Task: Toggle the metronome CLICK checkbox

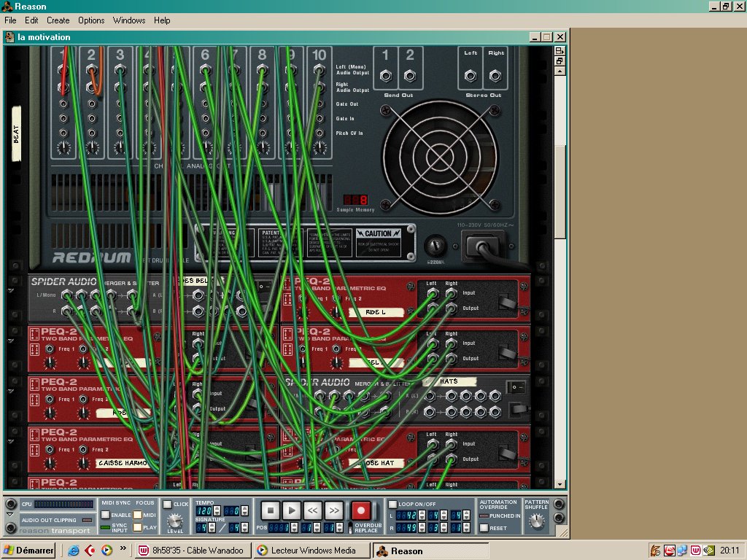Action: [167, 504]
